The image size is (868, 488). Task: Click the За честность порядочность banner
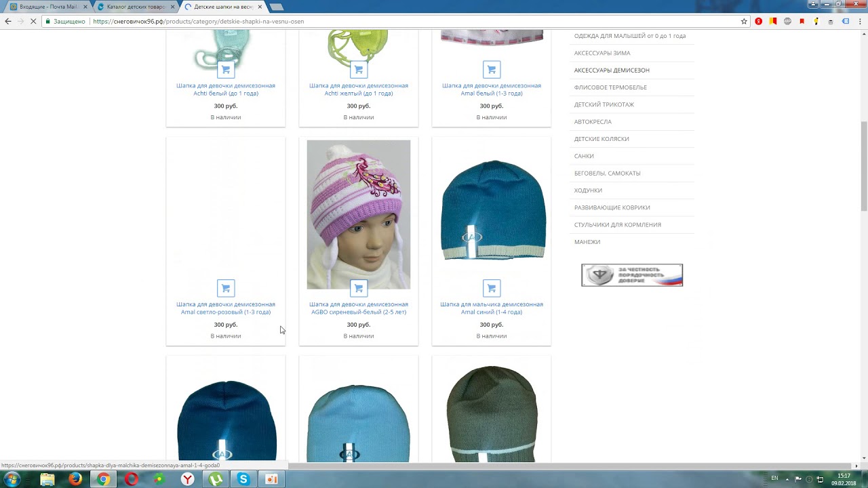632,275
